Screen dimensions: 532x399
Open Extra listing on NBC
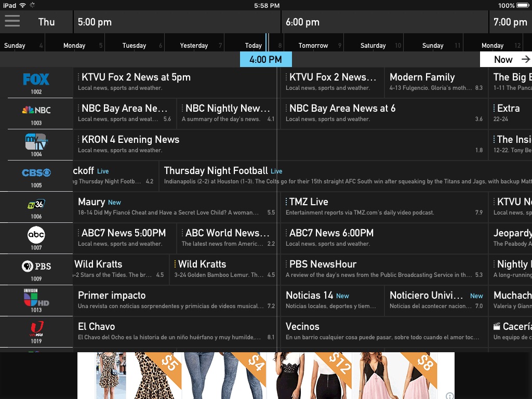pos(511,114)
